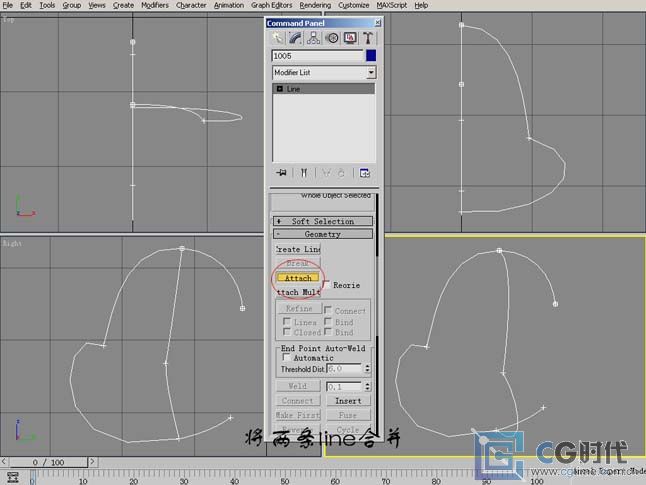Click the Fuse button

pos(348,415)
